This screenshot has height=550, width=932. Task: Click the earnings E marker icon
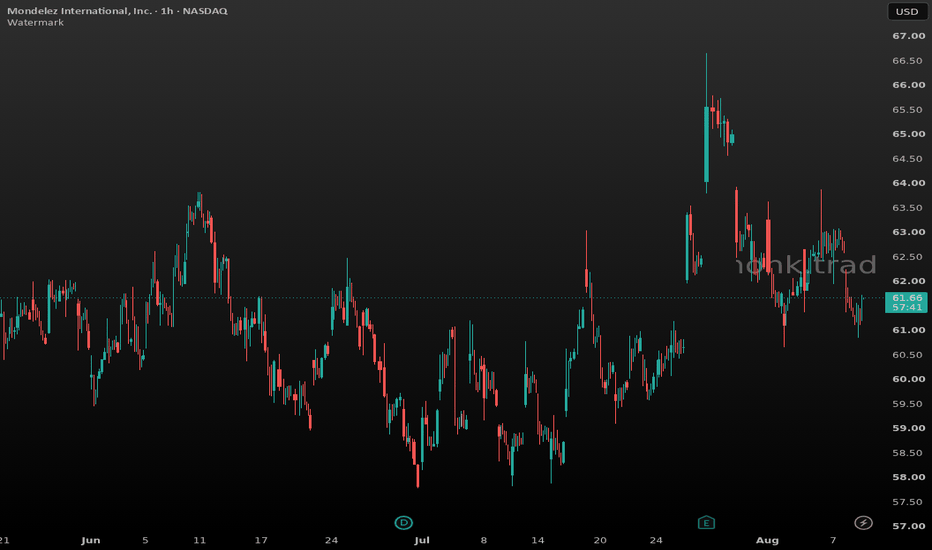pyautogui.click(x=706, y=523)
